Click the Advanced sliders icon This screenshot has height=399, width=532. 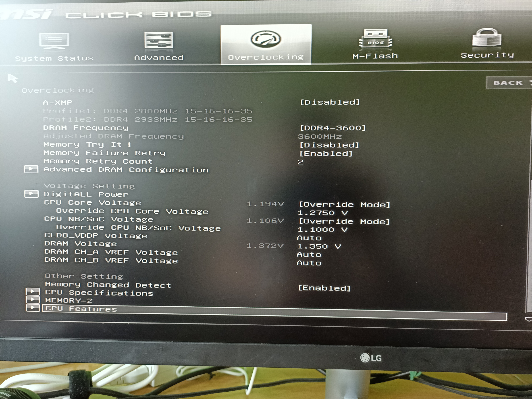click(159, 40)
